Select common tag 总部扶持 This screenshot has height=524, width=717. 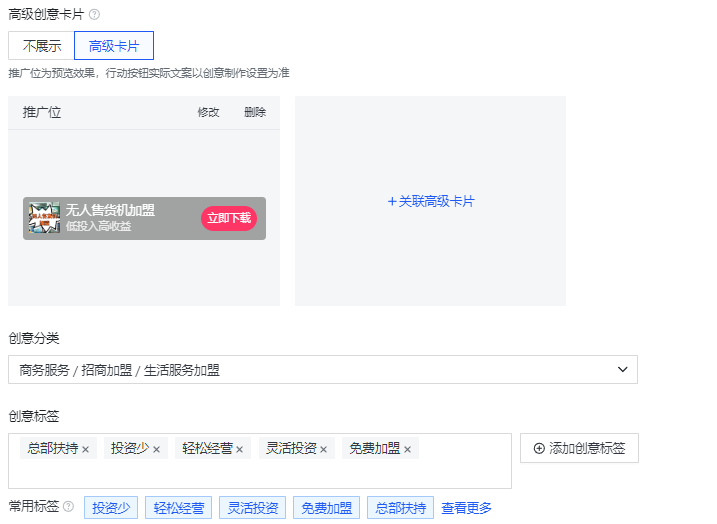coord(401,508)
